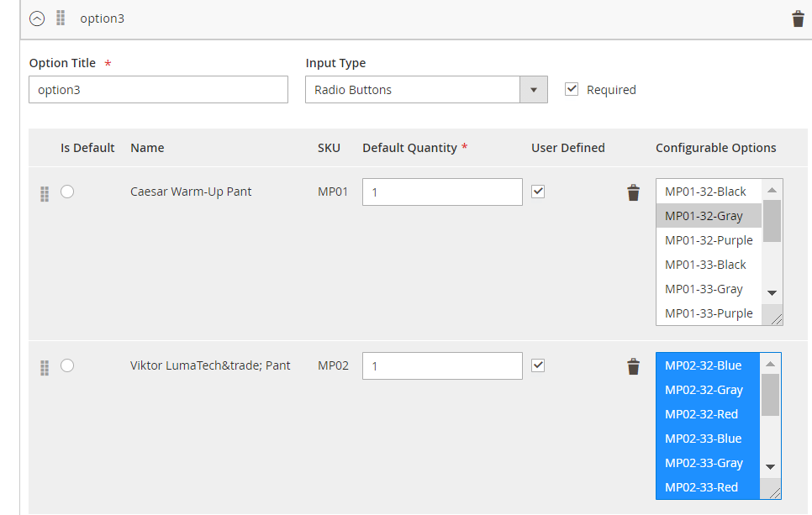Set Caesar Warm-Up Pant as default
812x515 pixels.
(67, 192)
